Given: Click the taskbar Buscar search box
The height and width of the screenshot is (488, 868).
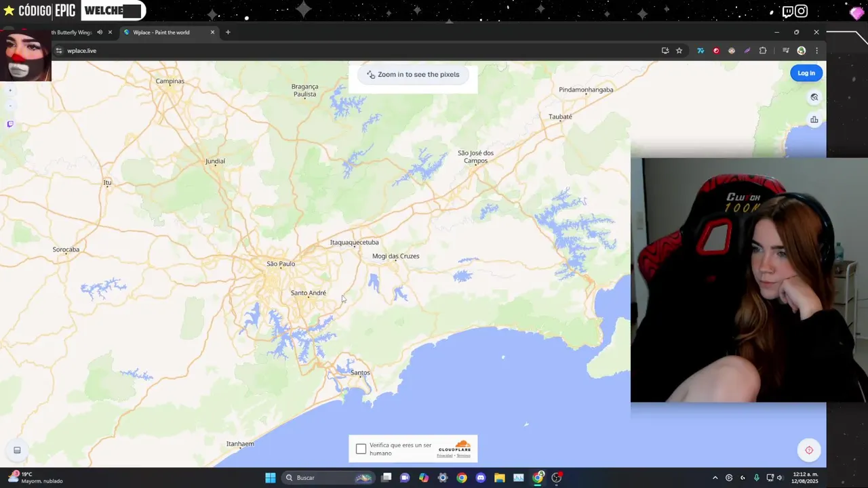Looking at the screenshot, I should pos(328,478).
